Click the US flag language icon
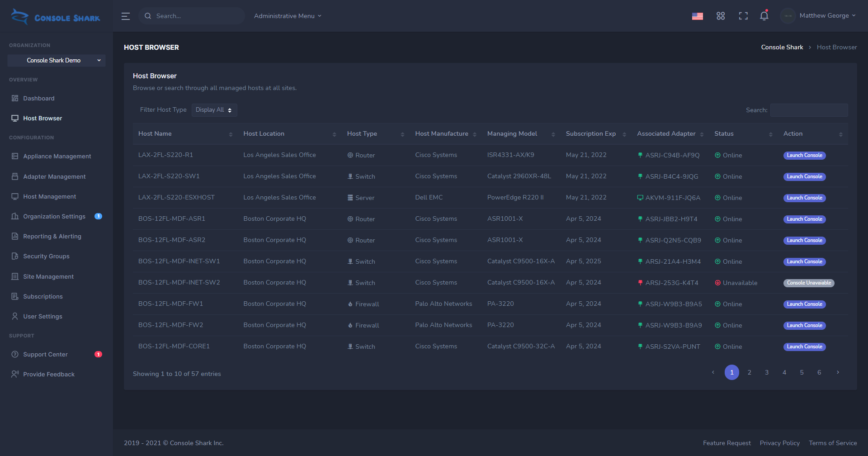Image resolution: width=868 pixels, height=456 pixels. (x=698, y=16)
